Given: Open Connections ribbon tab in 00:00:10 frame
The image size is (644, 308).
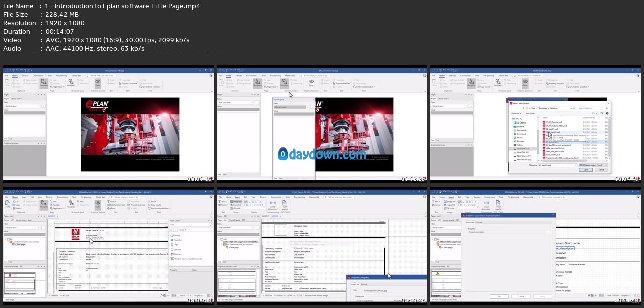Looking at the screenshot, I should click(38, 76).
